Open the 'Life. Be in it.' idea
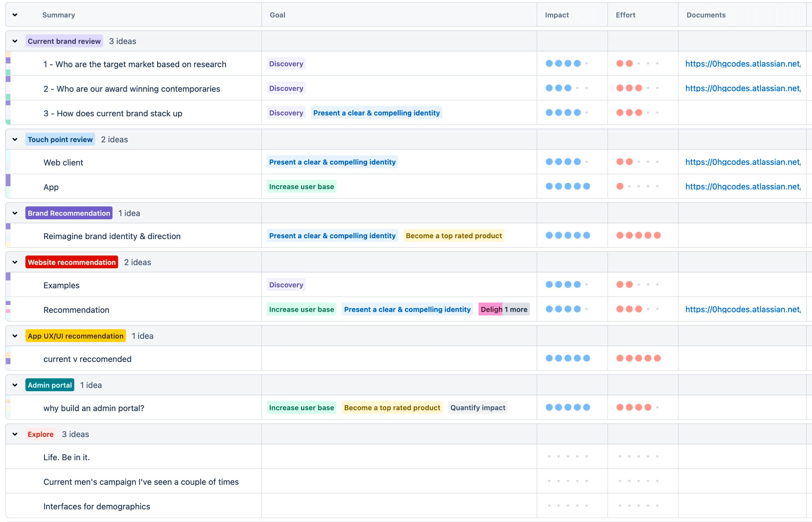This screenshot has width=812, height=522. [x=66, y=457]
